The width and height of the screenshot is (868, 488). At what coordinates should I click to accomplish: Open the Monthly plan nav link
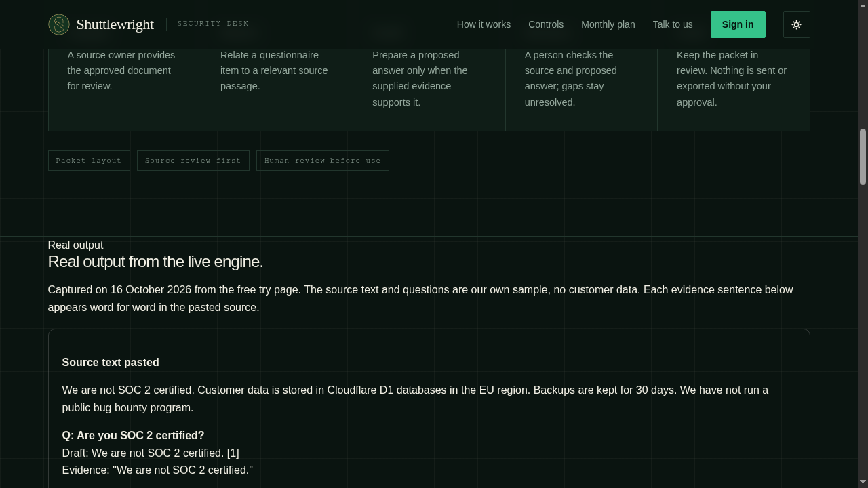pyautogui.click(x=608, y=24)
